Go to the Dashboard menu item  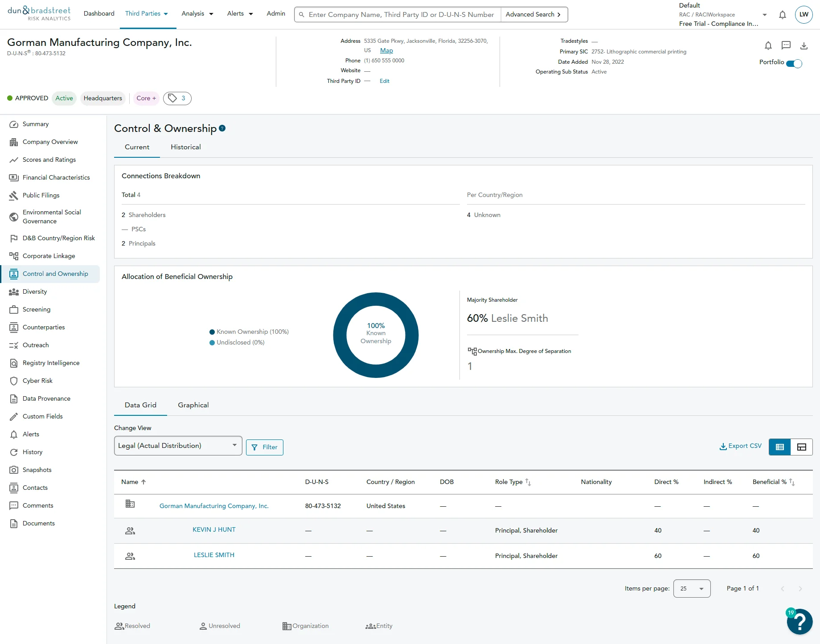[x=99, y=13]
